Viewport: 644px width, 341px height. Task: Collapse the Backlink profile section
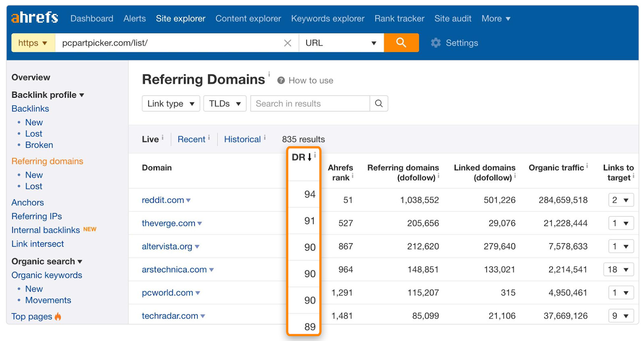pyautogui.click(x=47, y=95)
